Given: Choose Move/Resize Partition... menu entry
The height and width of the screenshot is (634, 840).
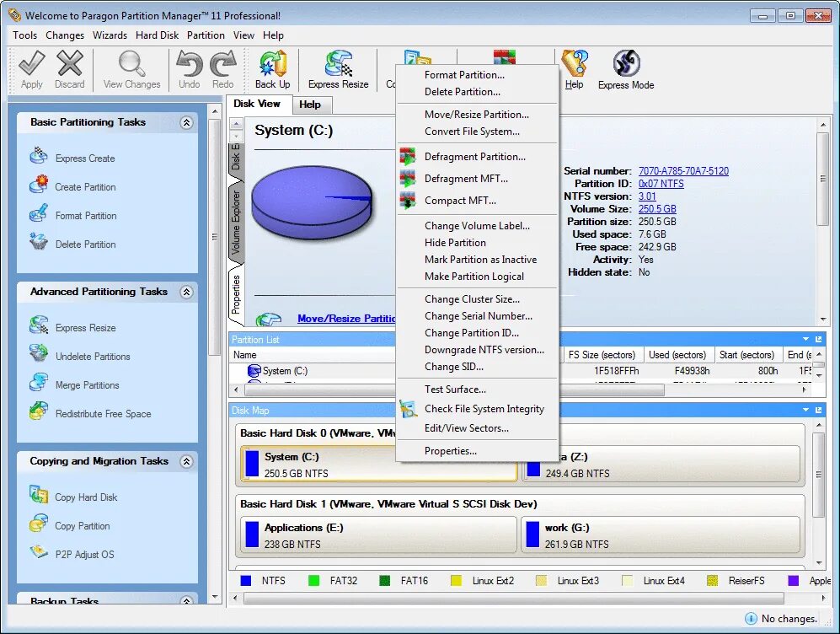Looking at the screenshot, I should pyautogui.click(x=477, y=115).
